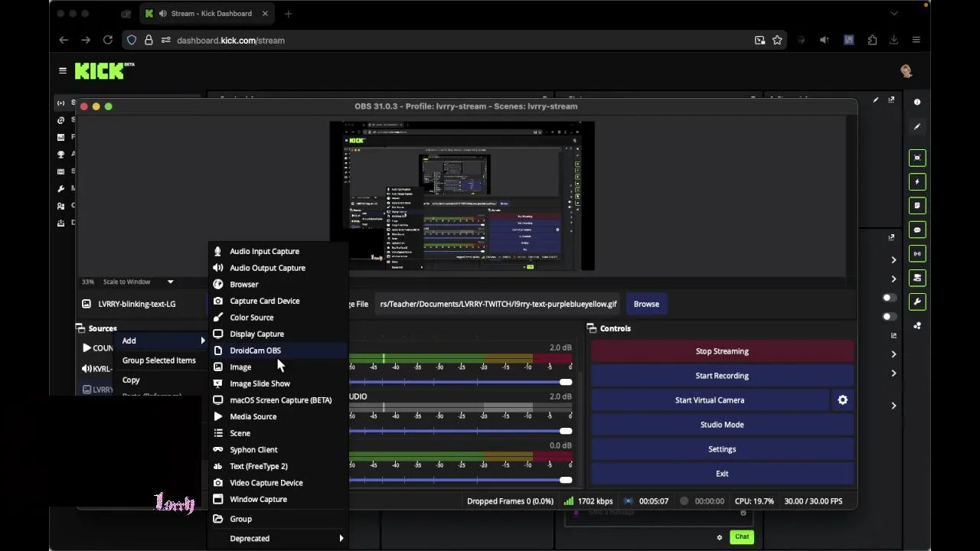Open the browser application menu

pos(916,40)
